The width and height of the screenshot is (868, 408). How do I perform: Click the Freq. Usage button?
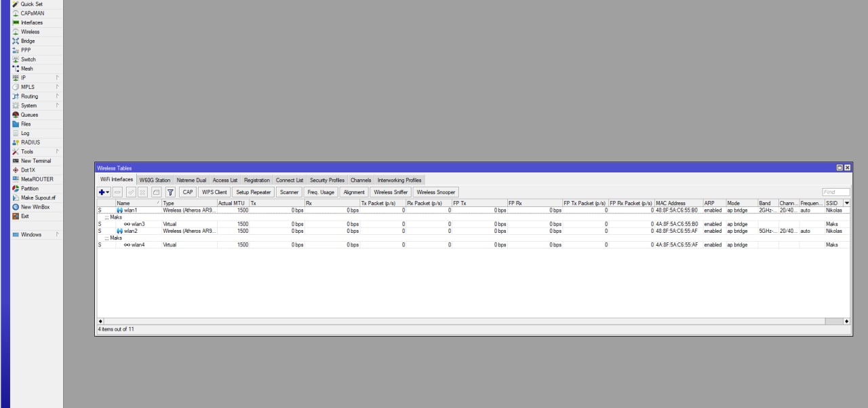pos(321,192)
